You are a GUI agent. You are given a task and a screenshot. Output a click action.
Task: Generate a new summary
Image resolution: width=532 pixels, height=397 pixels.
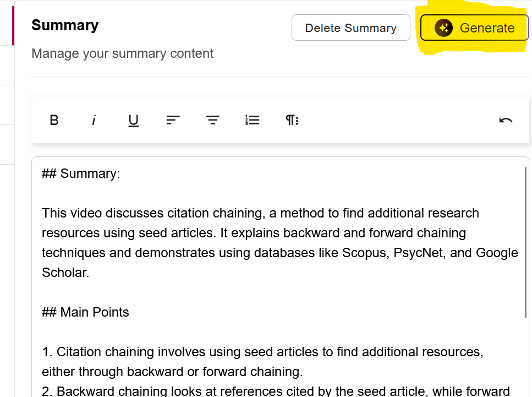coord(474,28)
